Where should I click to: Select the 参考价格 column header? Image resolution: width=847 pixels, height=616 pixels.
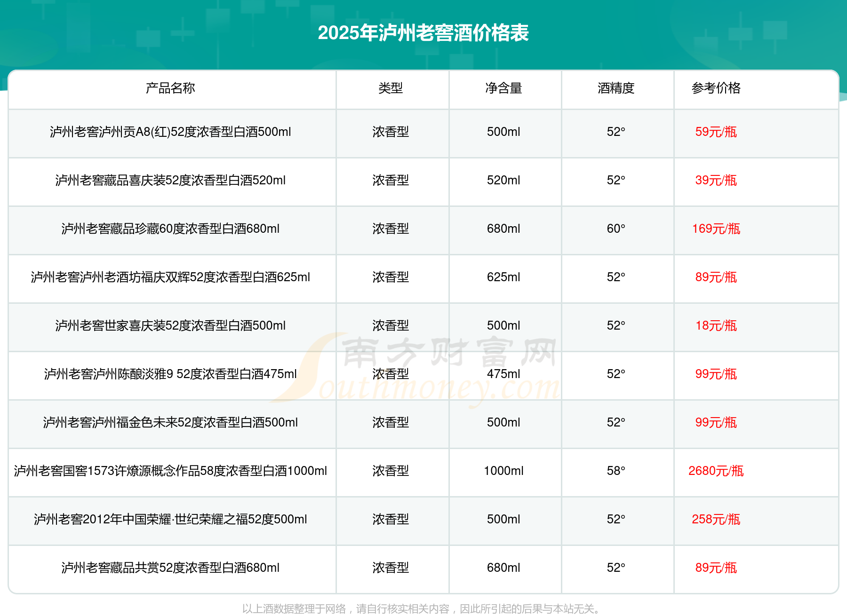coord(716,88)
